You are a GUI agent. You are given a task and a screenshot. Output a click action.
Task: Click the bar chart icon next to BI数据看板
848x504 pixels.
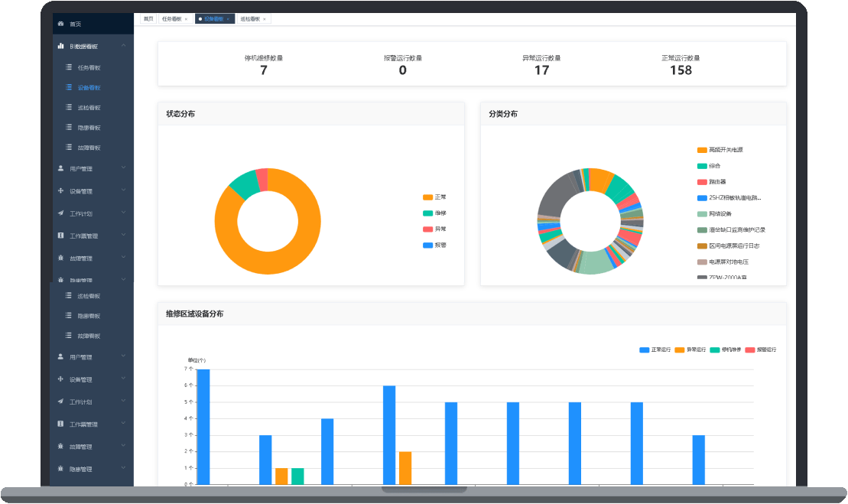coord(61,46)
